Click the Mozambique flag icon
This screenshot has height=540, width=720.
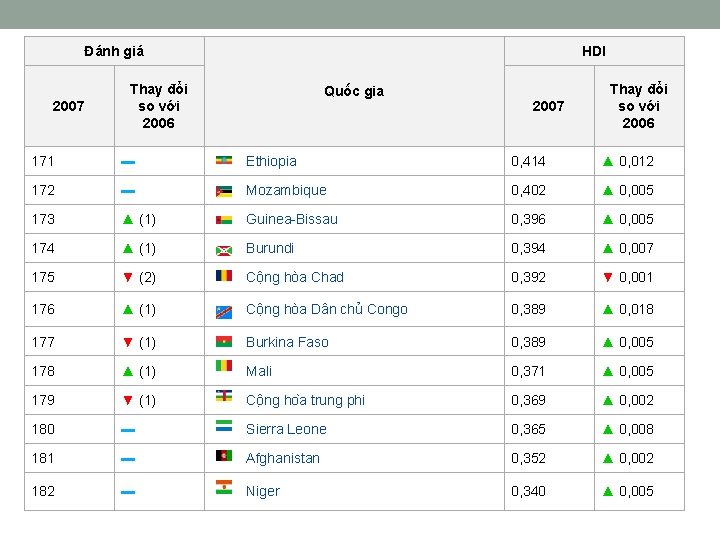[x=225, y=190]
